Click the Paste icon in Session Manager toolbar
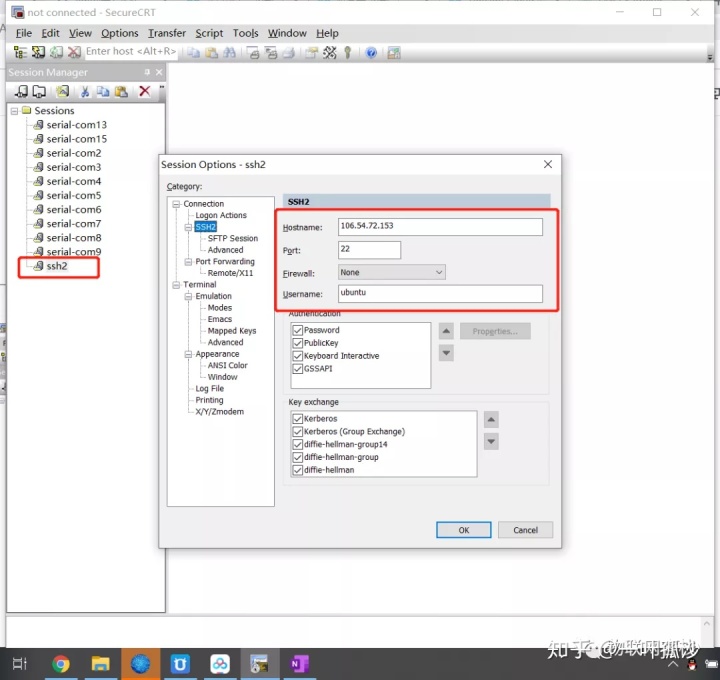The width and height of the screenshot is (720, 680). tap(121, 91)
